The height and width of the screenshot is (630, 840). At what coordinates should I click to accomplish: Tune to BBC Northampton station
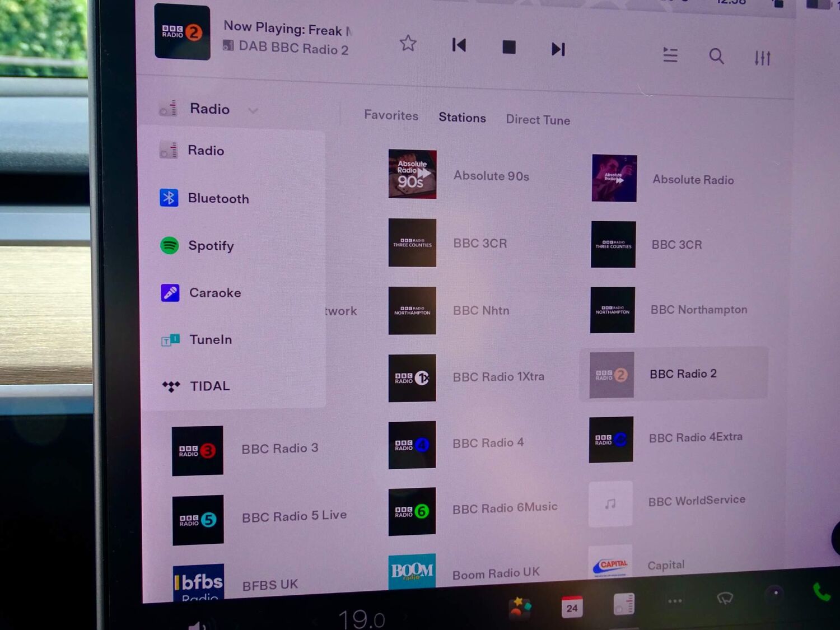pyautogui.click(x=699, y=310)
